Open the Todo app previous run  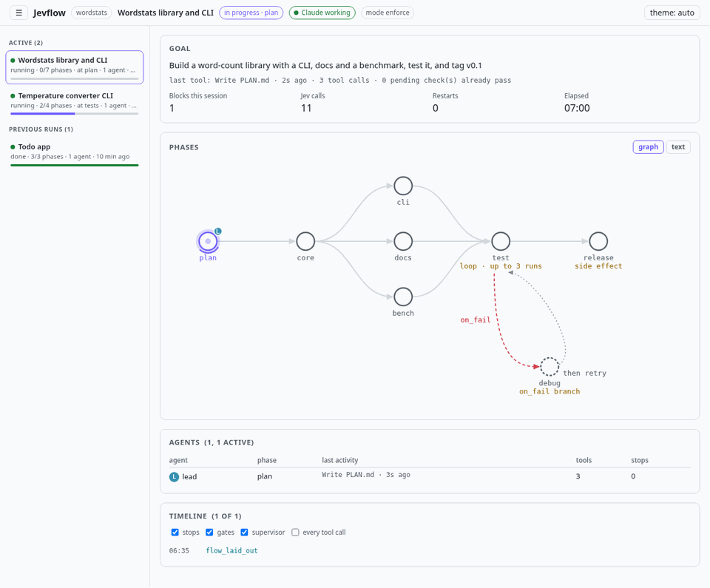(75, 154)
